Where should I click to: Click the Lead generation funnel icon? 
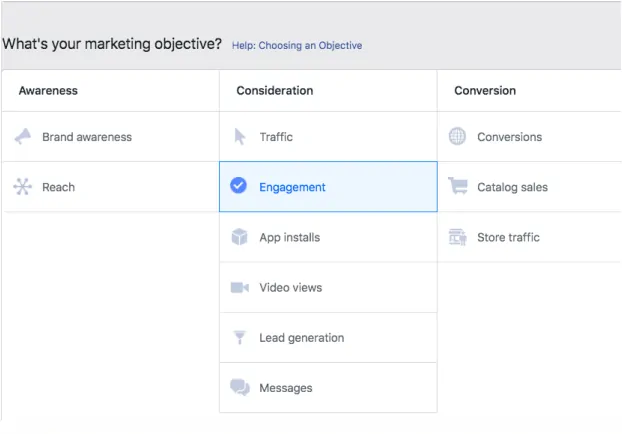coord(240,337)
